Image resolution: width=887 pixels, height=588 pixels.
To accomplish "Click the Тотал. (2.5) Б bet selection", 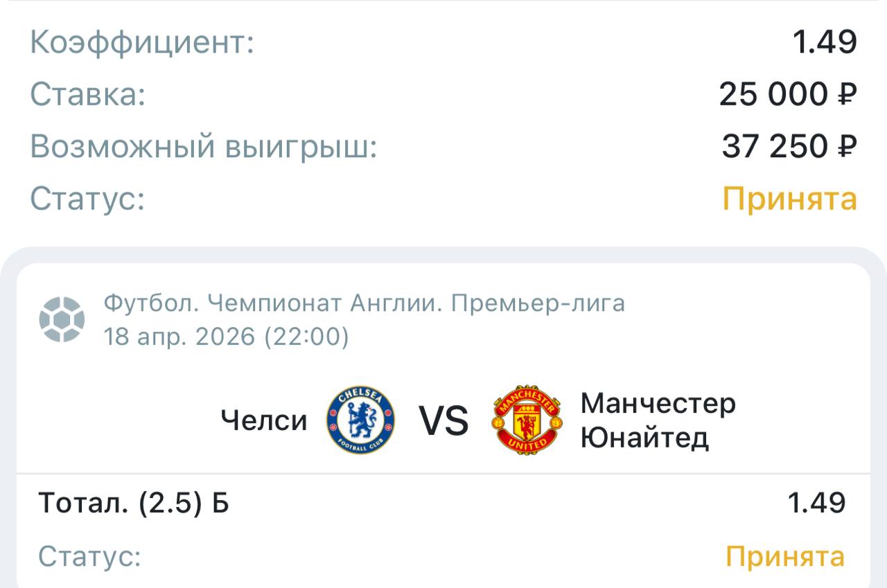I will [x=134, y=503].
